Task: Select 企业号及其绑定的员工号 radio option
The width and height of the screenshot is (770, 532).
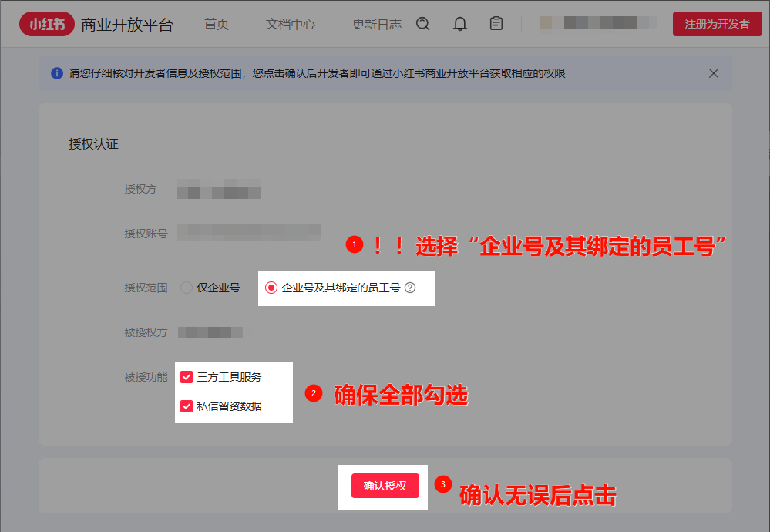Action: 271,288
